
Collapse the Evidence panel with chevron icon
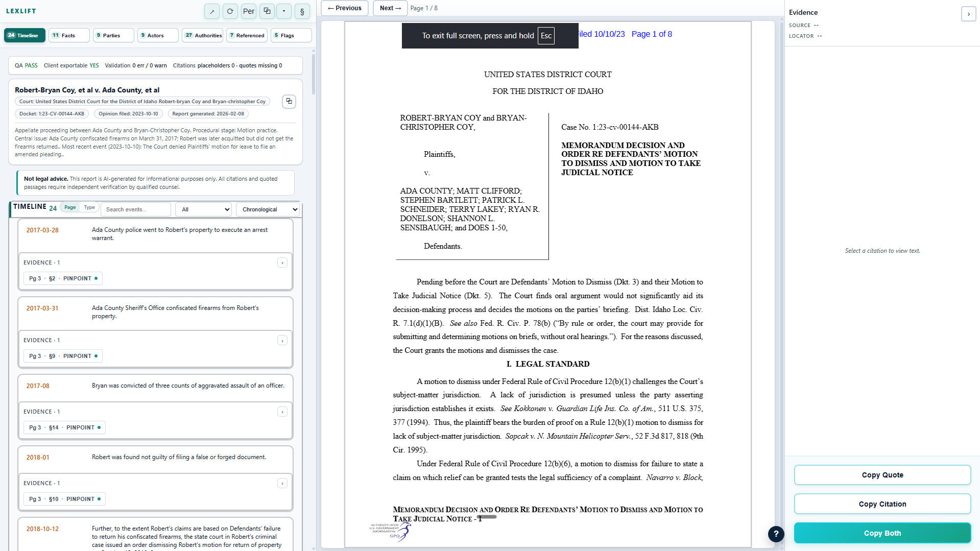(968, 14)
